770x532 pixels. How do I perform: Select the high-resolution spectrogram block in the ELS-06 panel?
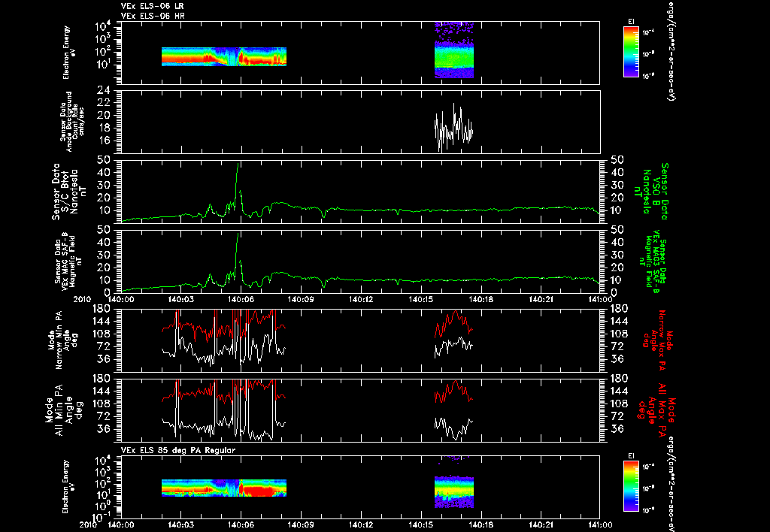click(453, 50)
